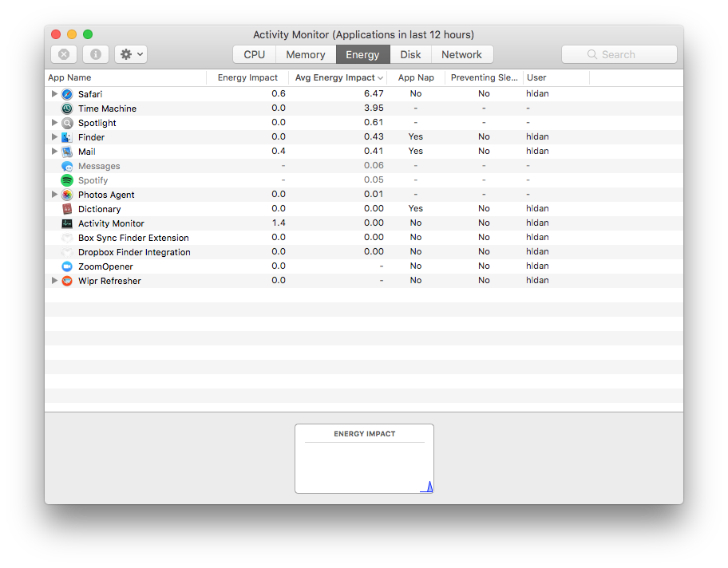This screenshot has height=568, width=728.
Task: Click the greyed Spotify row name
Action: (x=93, y=180)
